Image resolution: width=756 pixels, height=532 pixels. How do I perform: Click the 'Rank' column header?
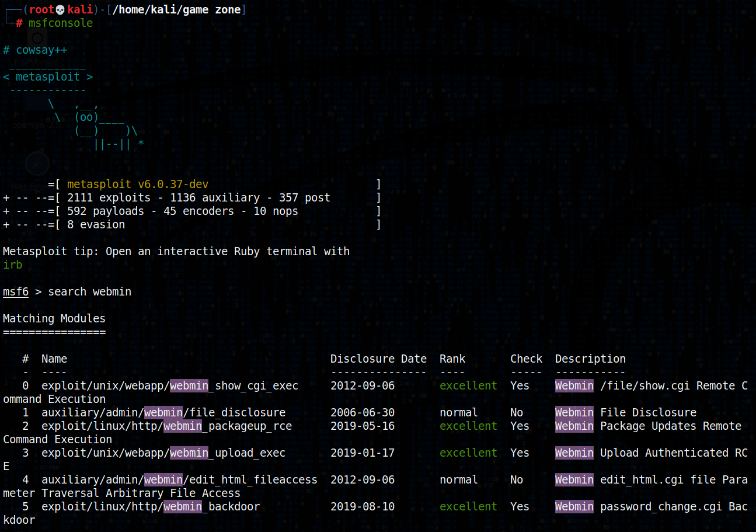[x=452, y=359]
